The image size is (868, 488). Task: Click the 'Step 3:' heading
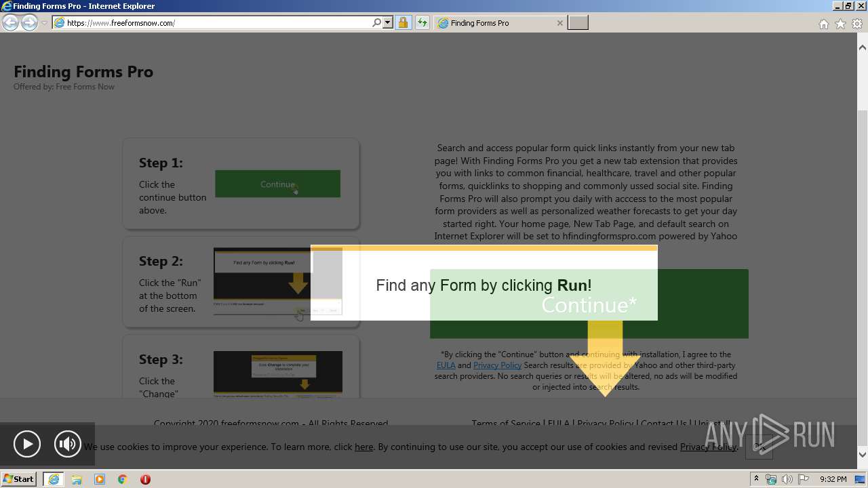click(x=161, y=359)
